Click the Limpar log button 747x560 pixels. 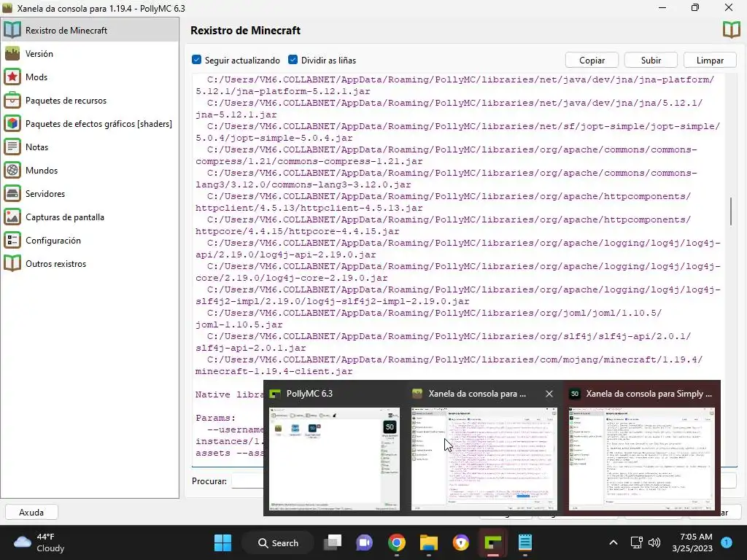710,60
